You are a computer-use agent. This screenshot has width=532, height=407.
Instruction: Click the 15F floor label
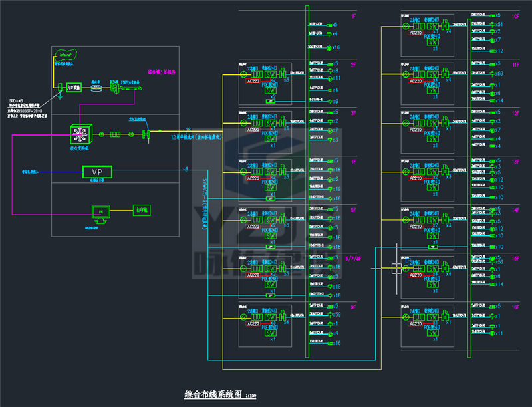pos(516,259)
